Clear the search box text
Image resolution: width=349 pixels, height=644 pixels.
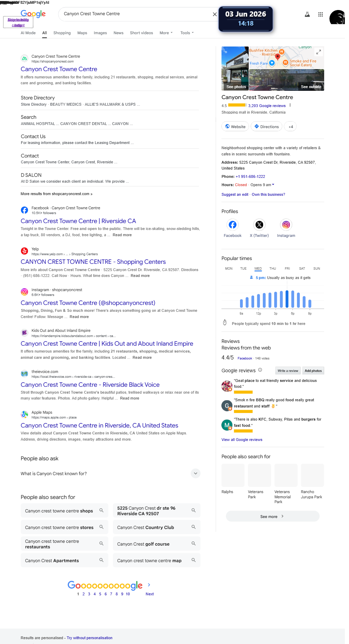pyautogui.click(x=215, y=14)
